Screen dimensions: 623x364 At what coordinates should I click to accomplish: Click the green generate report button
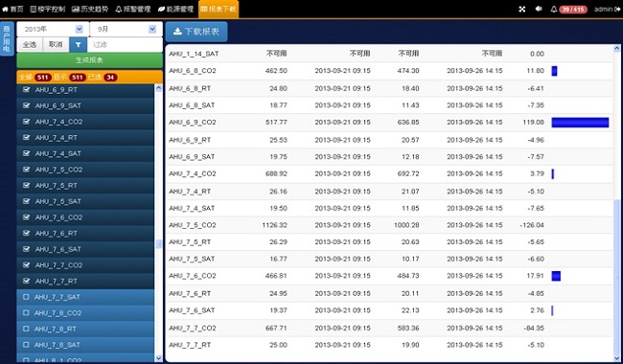pyautogui.click(x=90, y=60)
